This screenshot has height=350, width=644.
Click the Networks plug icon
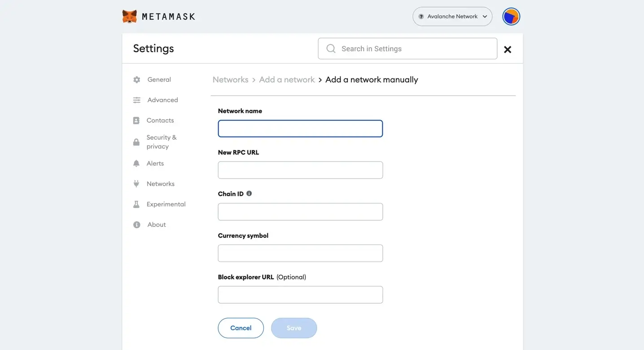click(x=136, y=184)
